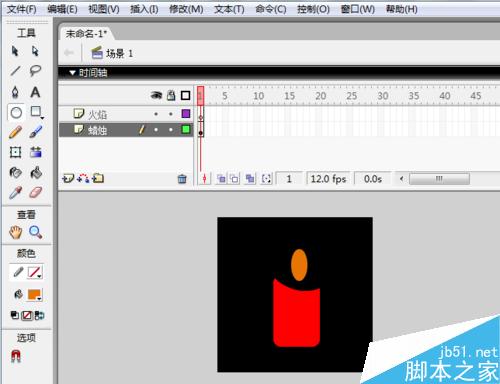Toggle show/hide all layers eye icon
The height and width of the screenshot is (384, 500).
coord(156,96)
